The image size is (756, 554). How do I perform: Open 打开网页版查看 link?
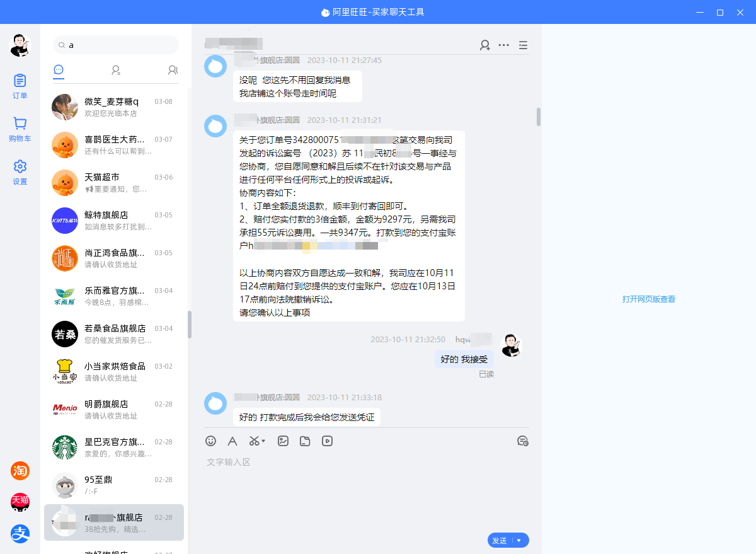coord(649,299)
